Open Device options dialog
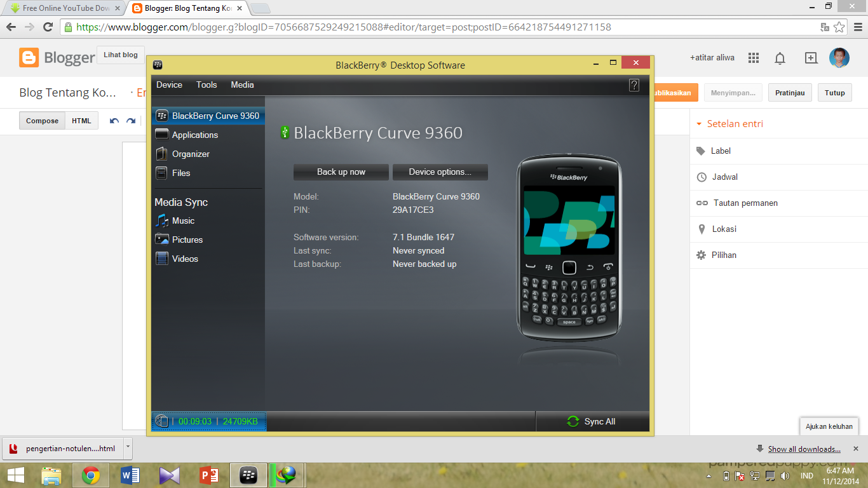The height and width of the screenshot is (488, 868). pos(440,172)
